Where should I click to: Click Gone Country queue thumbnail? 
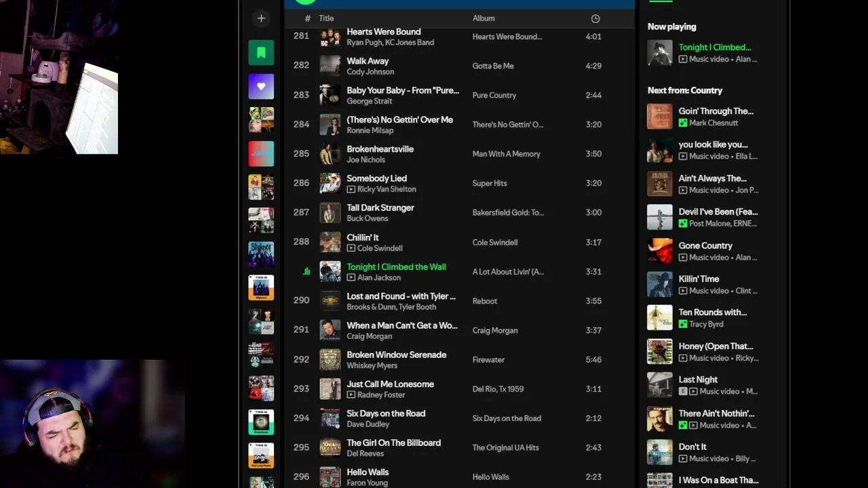click(660, 251)
